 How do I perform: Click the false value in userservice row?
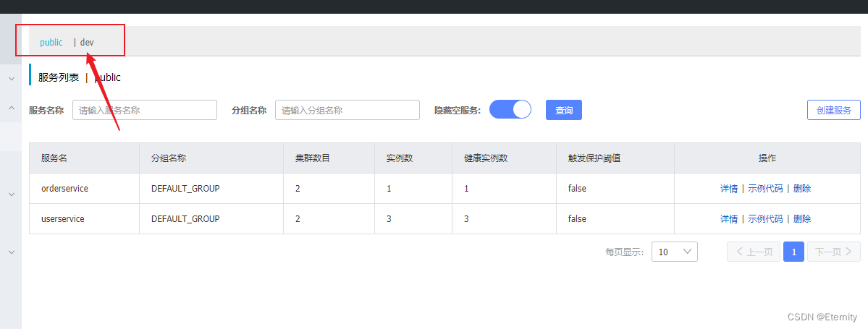pyautogui.click(x=577, y=219)
